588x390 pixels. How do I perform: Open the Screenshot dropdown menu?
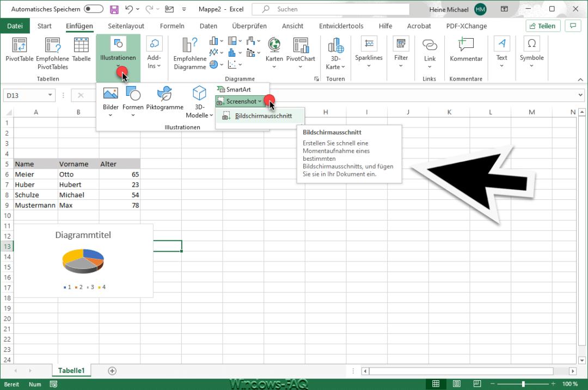coord(239,101)
